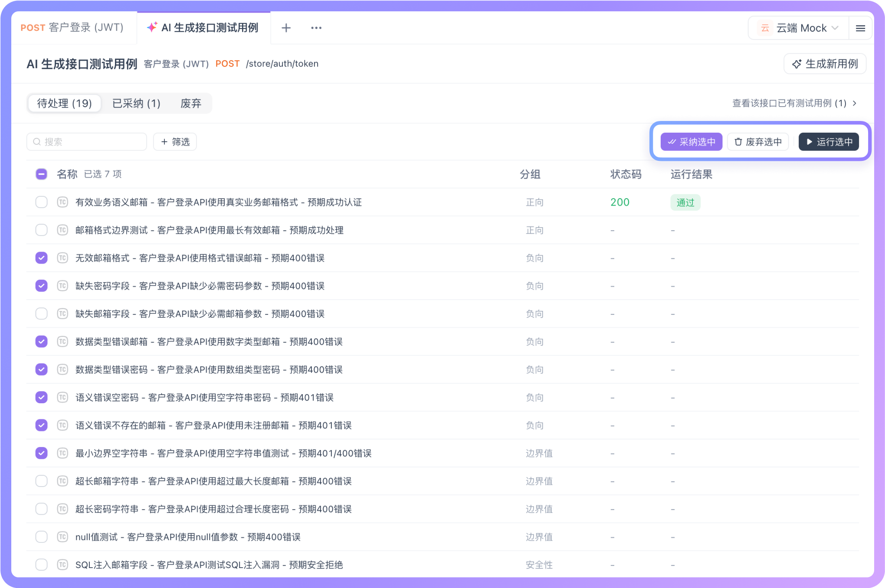Screen dimensions: 885x588
Task: Check the null值测试 row checkbox
Action: 41,537
